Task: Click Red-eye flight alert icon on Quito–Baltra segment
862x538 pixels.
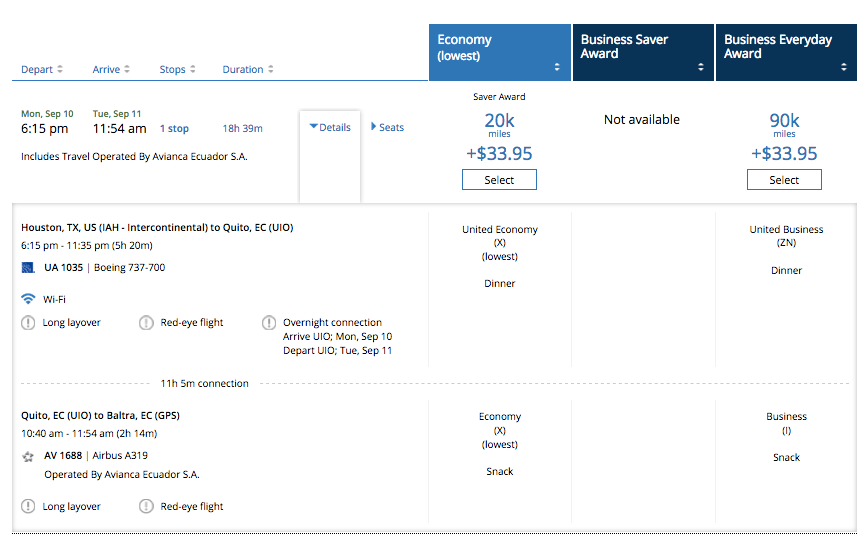Action: coord(146,507)
